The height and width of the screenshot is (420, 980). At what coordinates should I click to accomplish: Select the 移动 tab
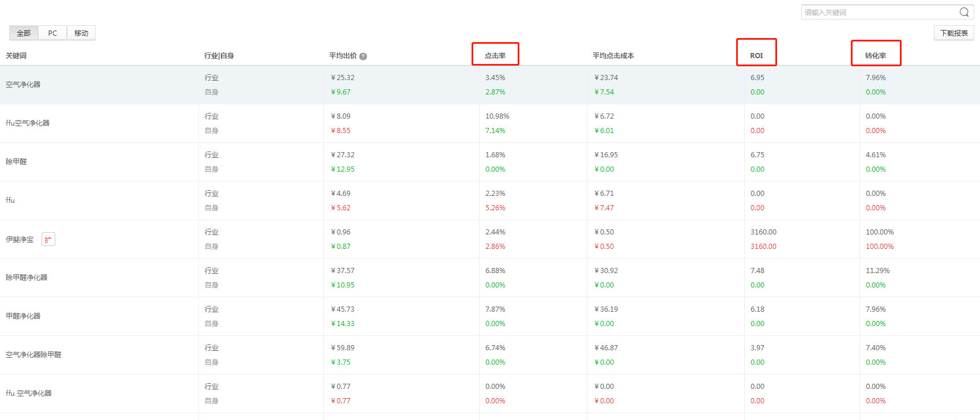pos(81,33)
